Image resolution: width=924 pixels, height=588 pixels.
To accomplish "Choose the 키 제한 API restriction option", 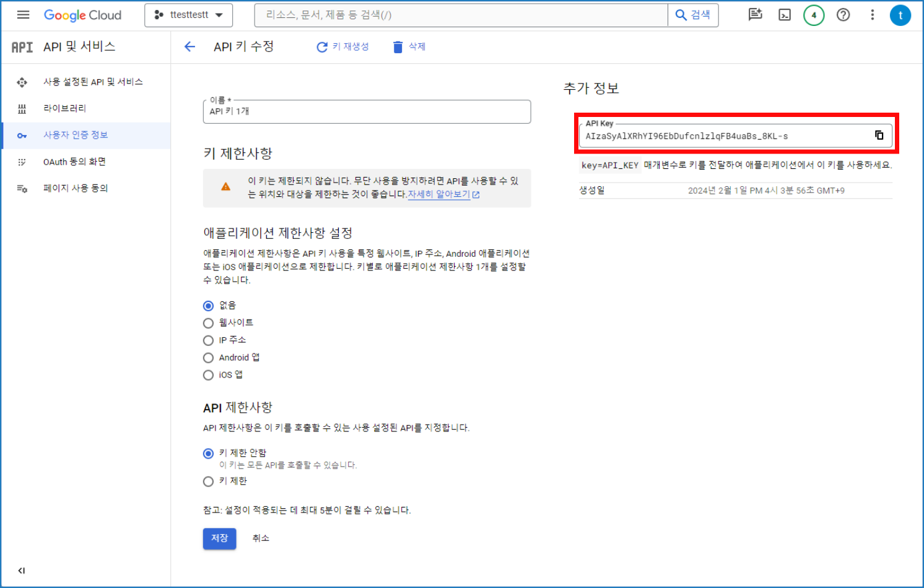I will (209, 482).
